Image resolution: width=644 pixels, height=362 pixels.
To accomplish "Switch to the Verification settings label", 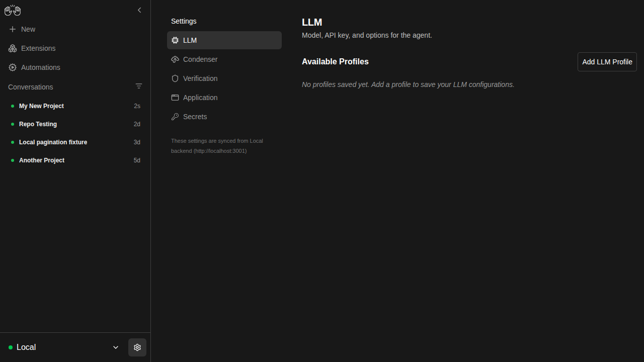I will (200, 78).
